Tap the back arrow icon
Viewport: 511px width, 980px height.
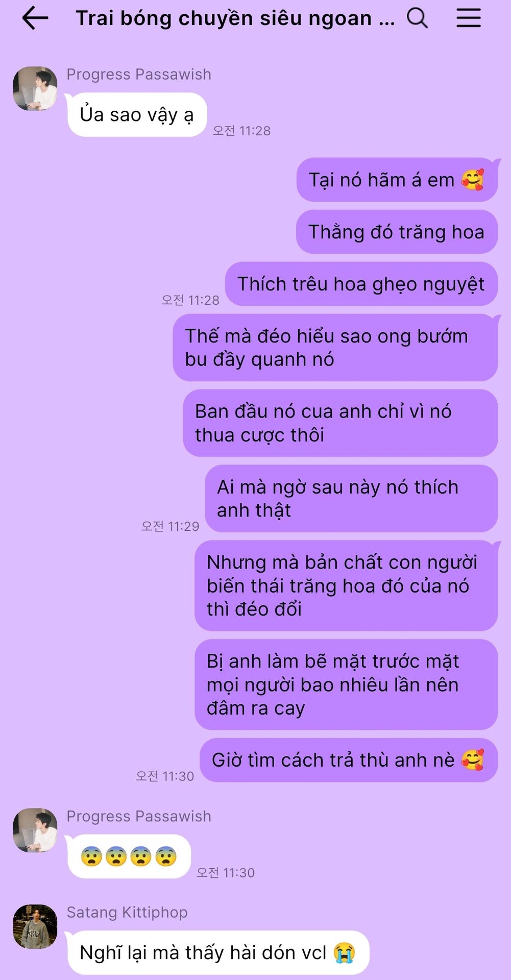[35, 18]
